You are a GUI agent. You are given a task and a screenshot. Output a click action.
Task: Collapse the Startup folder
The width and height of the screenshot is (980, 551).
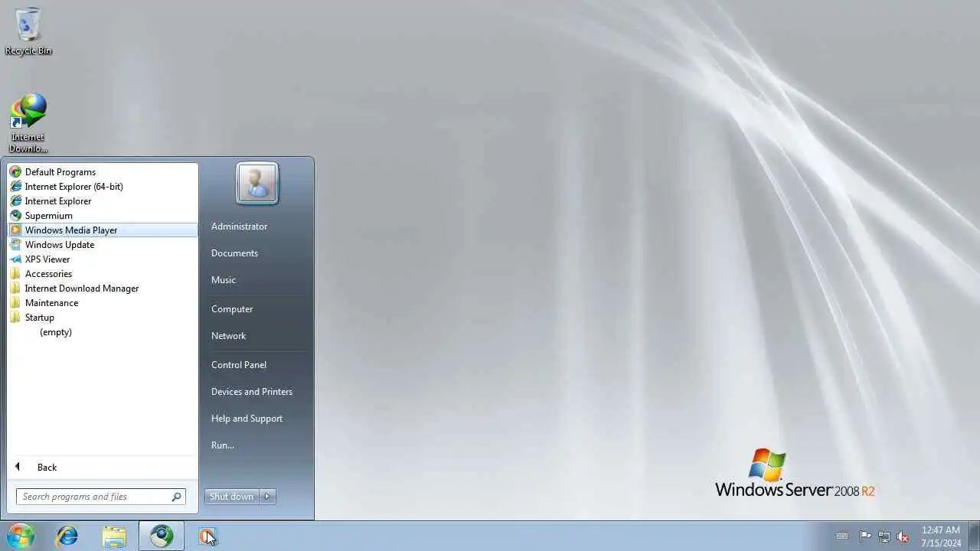click(x=103, y=318)
